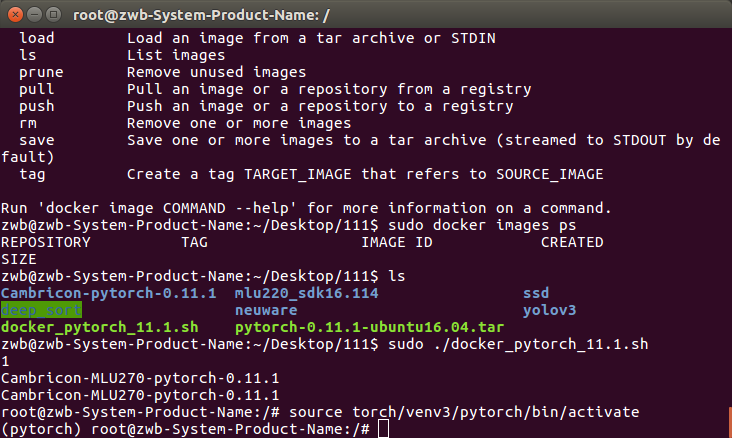
Task: Click the highlighted deep_sort directory
Action: click(x=41, y=310)
